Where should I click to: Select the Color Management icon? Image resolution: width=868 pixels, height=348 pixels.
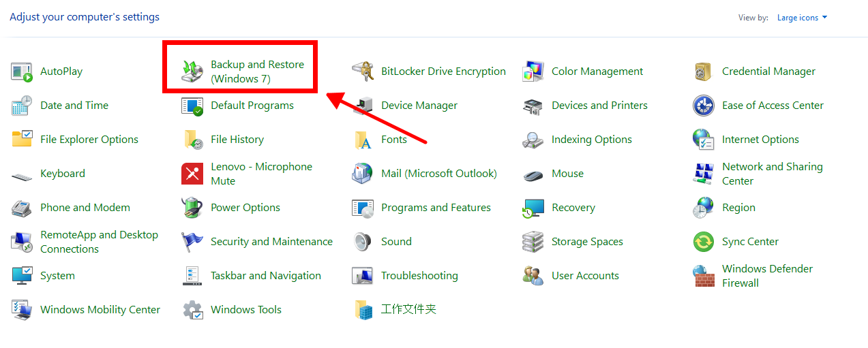point(533,72)
